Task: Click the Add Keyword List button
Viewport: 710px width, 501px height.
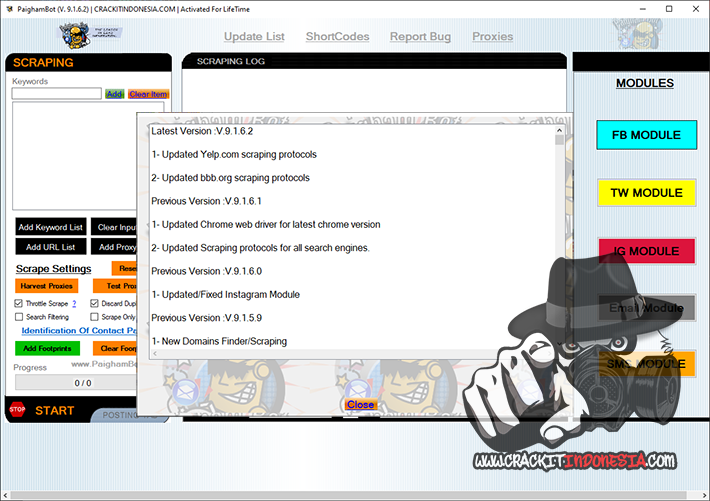Action: pyautogui.click(x=50, y=227)
